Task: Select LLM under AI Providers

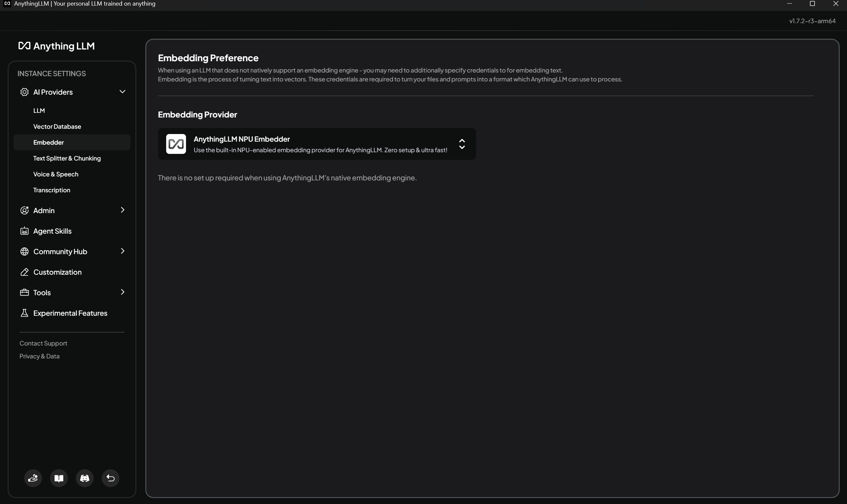Action: (39, 111)
